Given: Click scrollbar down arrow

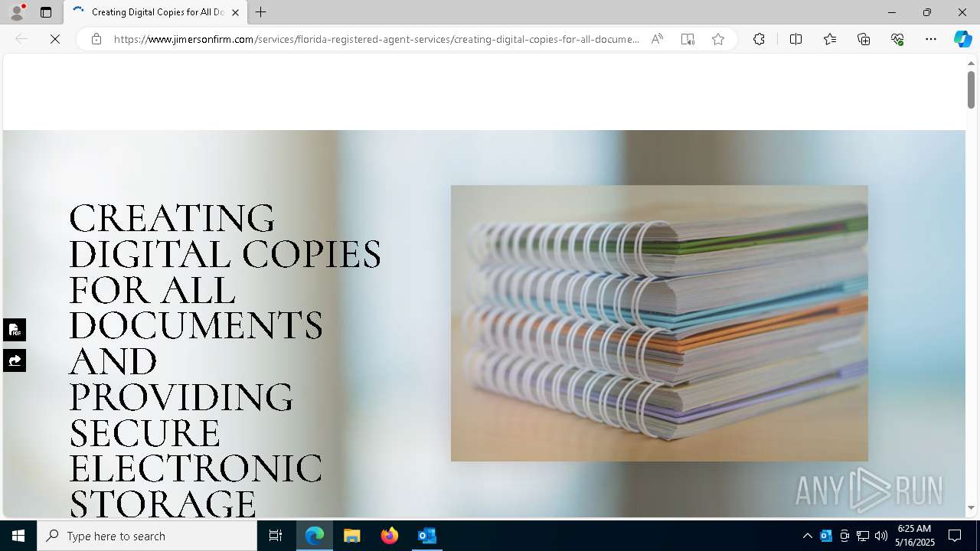Looking at the screenshot, I should tap(971, 507).
